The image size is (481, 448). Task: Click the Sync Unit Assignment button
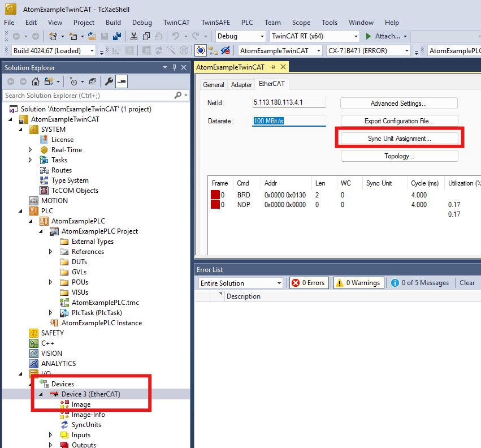[399, 138]
